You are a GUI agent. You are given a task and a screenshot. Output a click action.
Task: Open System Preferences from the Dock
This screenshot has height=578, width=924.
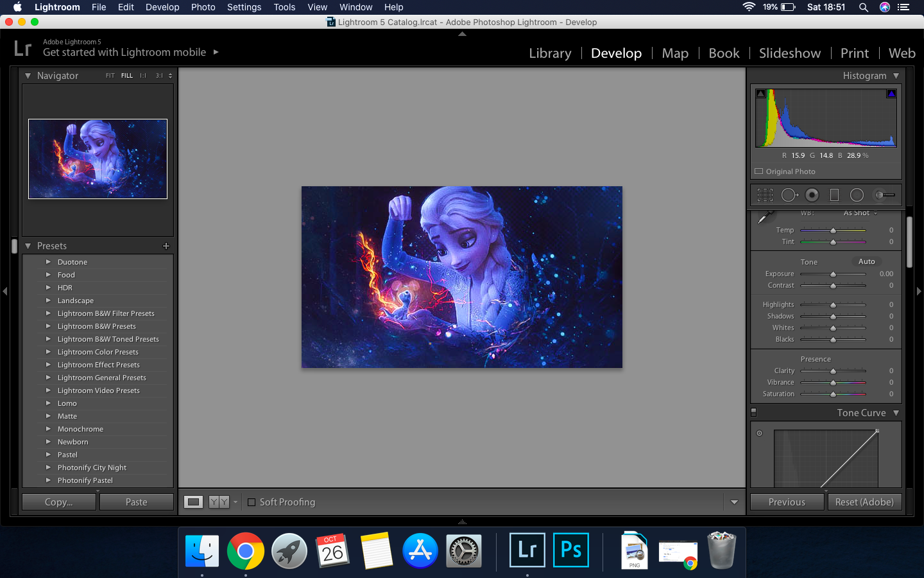pyautogui.click(x=464, y=551)
